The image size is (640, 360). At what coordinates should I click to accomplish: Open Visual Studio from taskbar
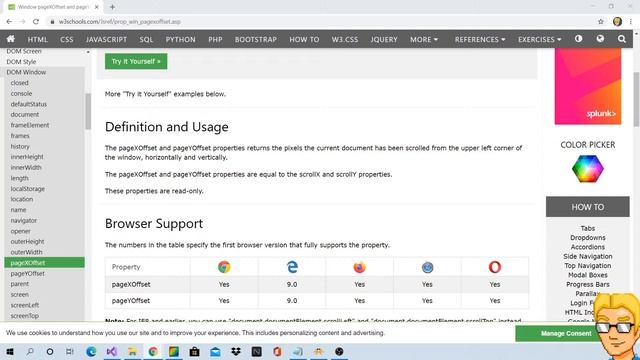tap(111, 351)
